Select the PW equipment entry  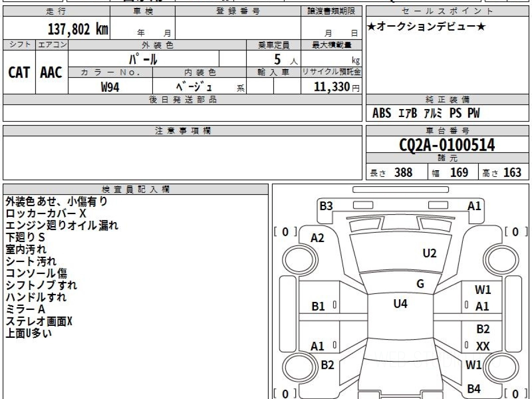[473, 113]
